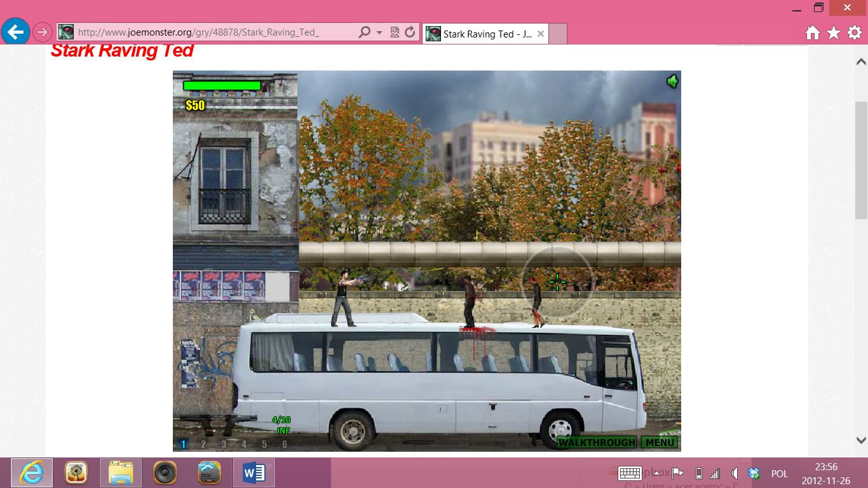868x488 pixels.
Task: Select weapon slot 2 in game
Action: point(203,444)
